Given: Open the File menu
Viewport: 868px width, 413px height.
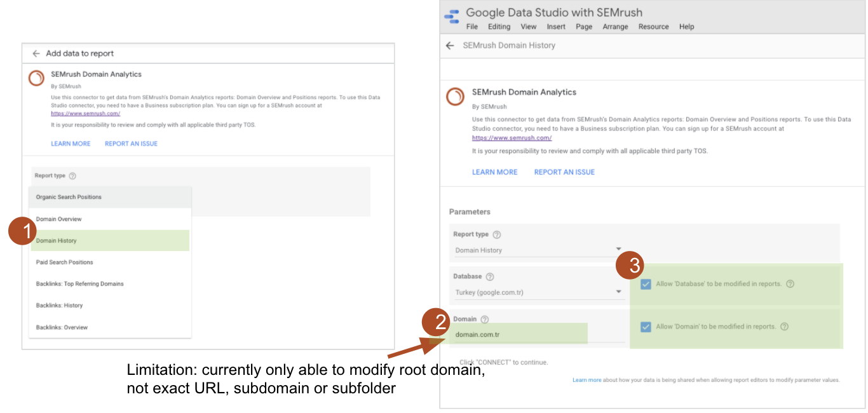Looking at the screenshot, I should pyautogui.click(x=471, y=27).
